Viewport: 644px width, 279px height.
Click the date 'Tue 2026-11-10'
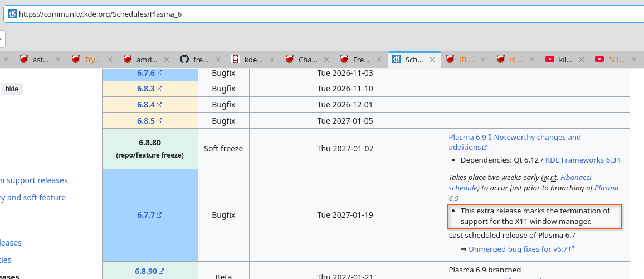[x=345, y=89]
